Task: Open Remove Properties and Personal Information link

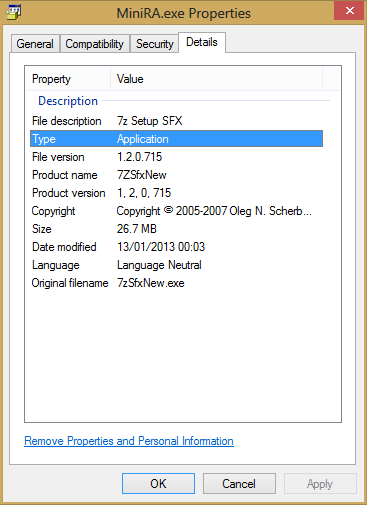Action: point(129,441)
